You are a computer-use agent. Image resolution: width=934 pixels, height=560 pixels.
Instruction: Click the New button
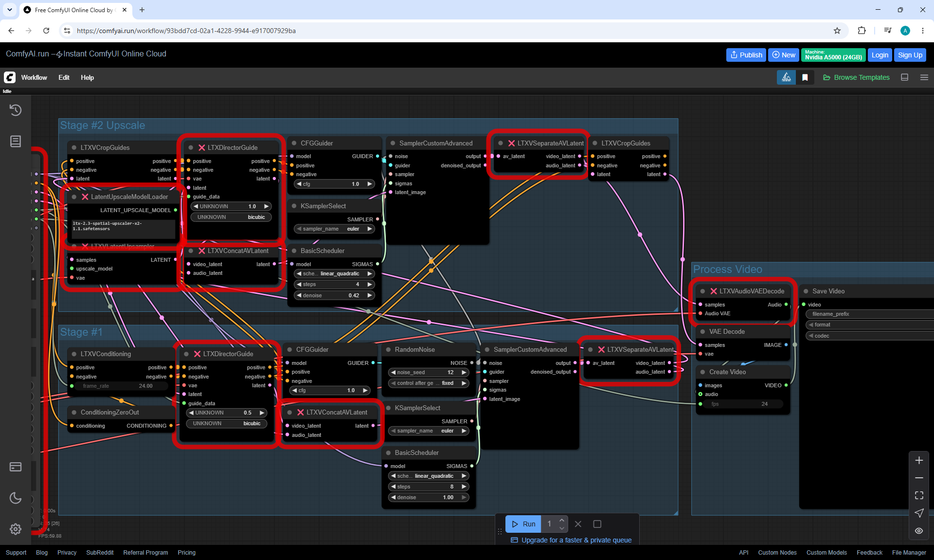click(784, 55)
